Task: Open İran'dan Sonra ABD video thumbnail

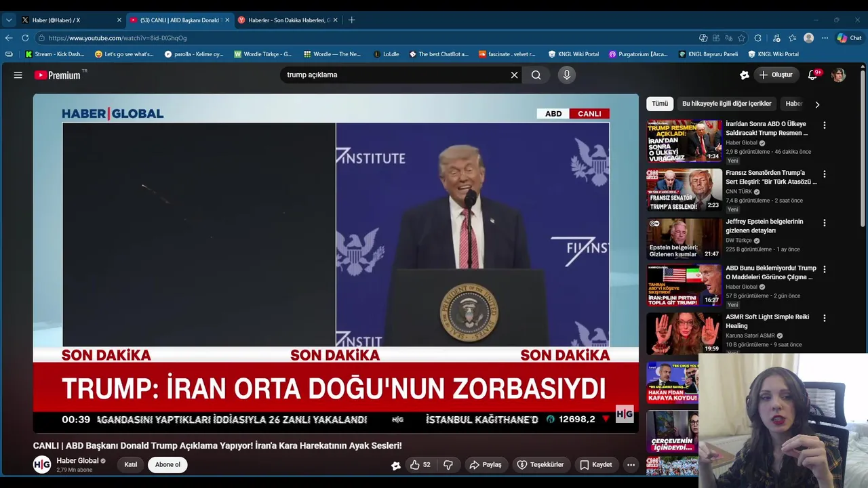Action: coord(684,141)
